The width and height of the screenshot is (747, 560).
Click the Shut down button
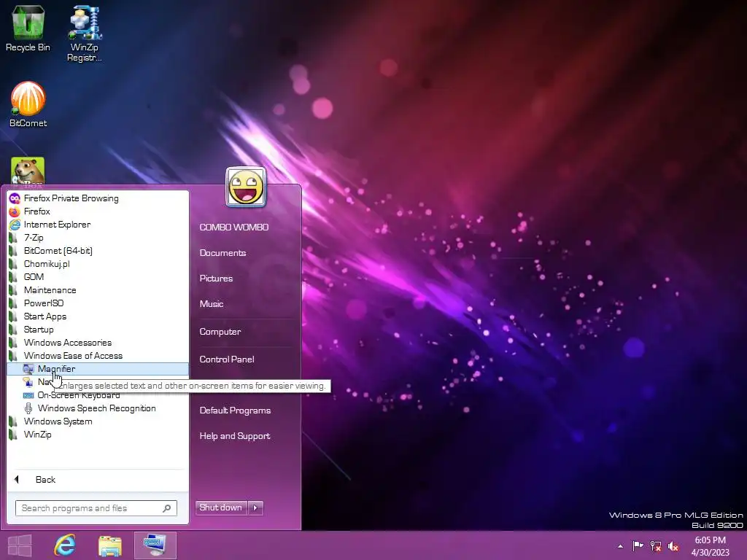point(222,507)
